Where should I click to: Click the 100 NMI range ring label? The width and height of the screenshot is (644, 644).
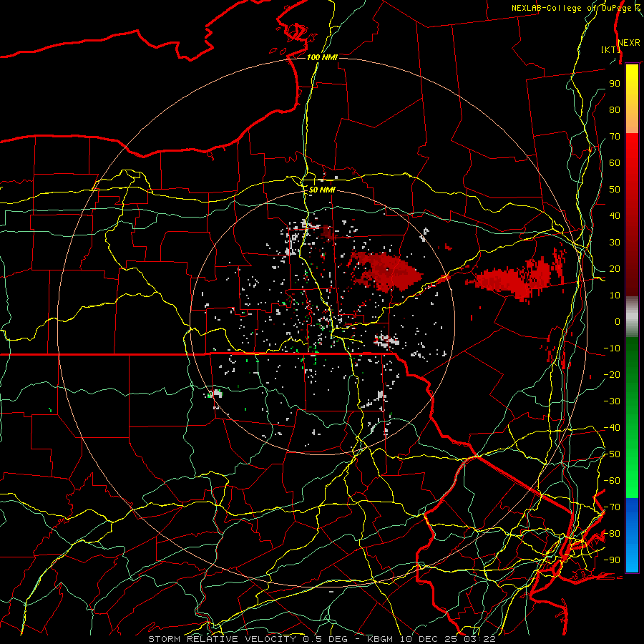pyautogui.click(x=322, y=57)
